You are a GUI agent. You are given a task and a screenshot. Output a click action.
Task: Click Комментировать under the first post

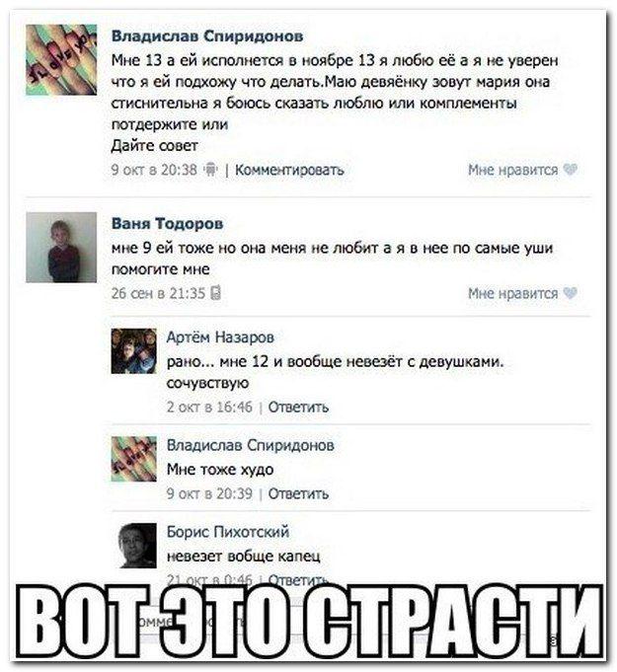pyautogui.click(x=289, y=170)
